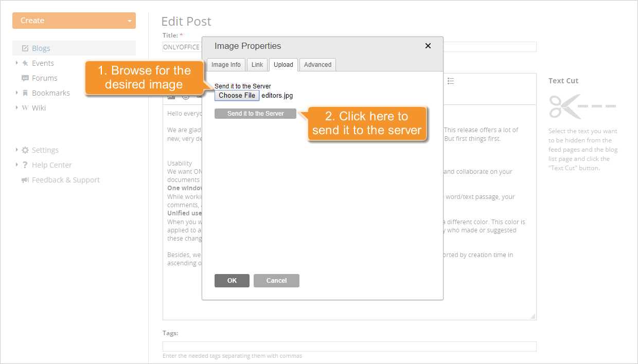The width and height of the screenshot is (638, 364).
Task: Open Forums via the speech bubble icon
Action: click(25, 78)
